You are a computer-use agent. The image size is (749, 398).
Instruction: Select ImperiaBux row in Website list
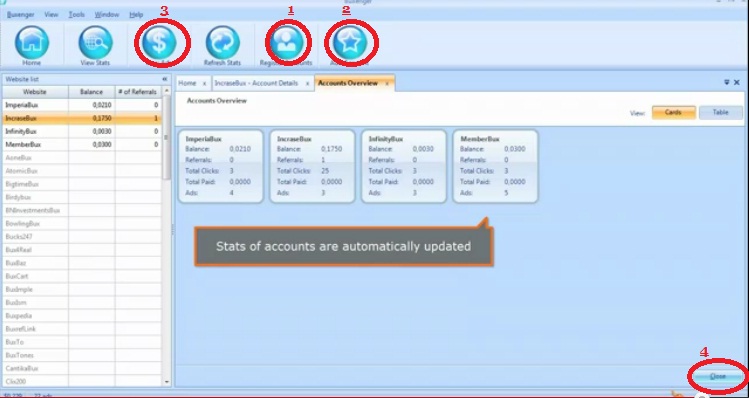(x=82, y=105)
